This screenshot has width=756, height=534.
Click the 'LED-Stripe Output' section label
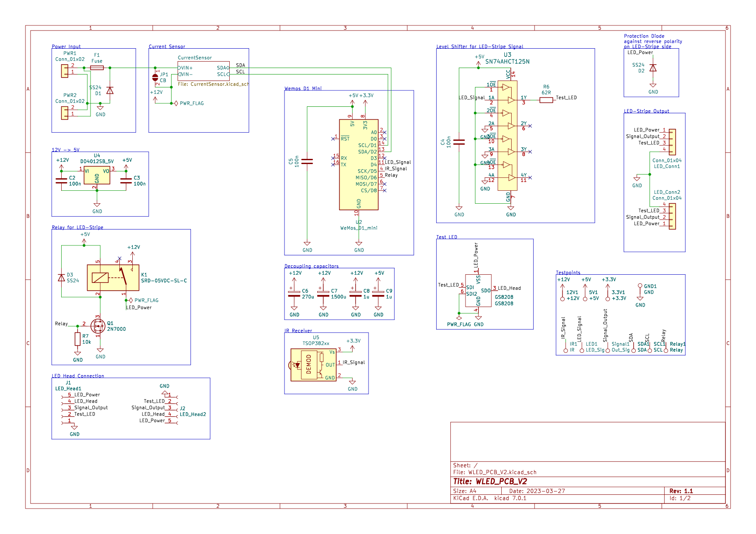647,111
